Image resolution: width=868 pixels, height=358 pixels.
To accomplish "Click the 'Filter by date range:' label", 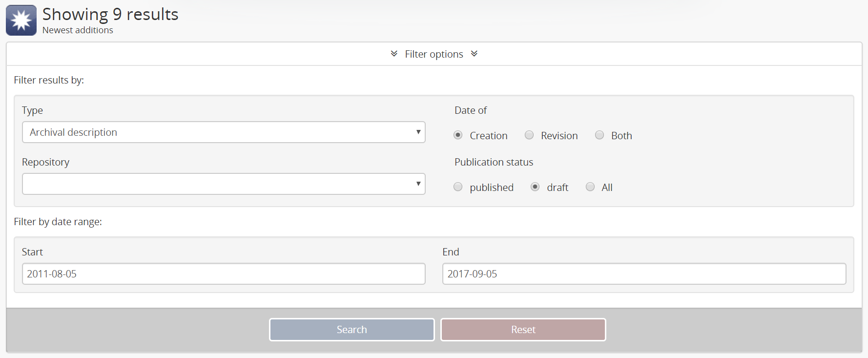I will [x=58, y=222].
